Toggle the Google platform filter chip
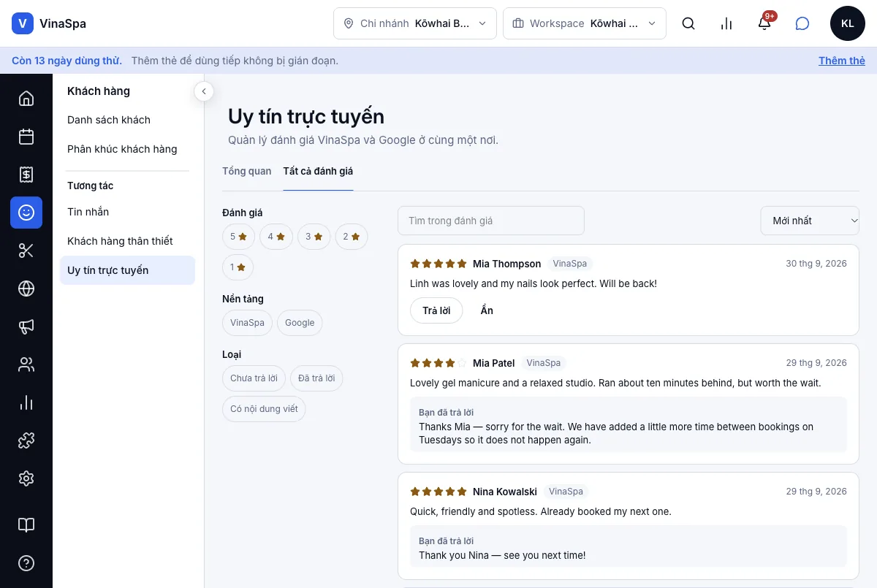The image size is (877, 588). point(300,323)
